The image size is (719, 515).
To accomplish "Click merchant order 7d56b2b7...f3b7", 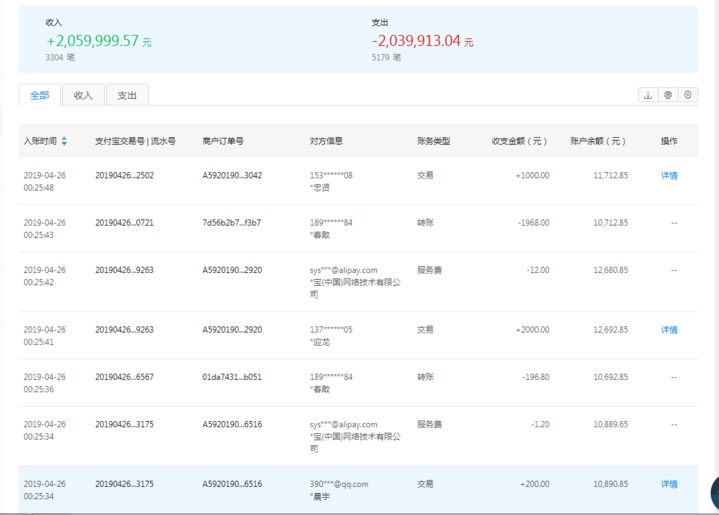I will [232, 223].
